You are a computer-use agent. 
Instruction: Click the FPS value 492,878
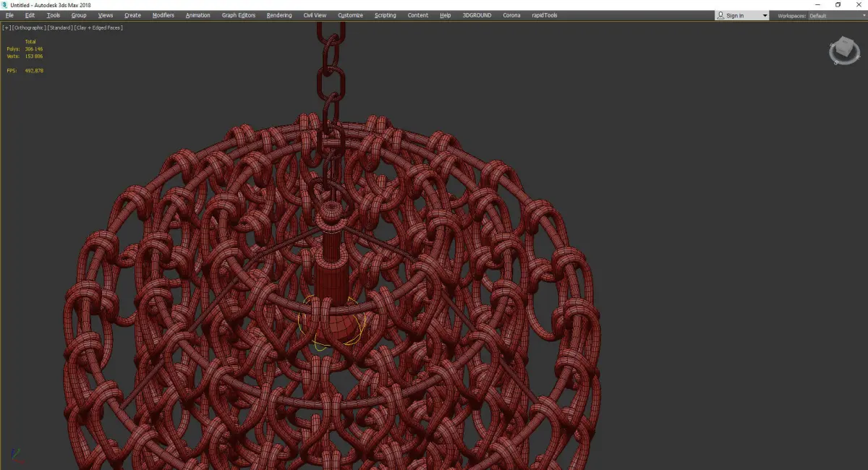(34, 71)
